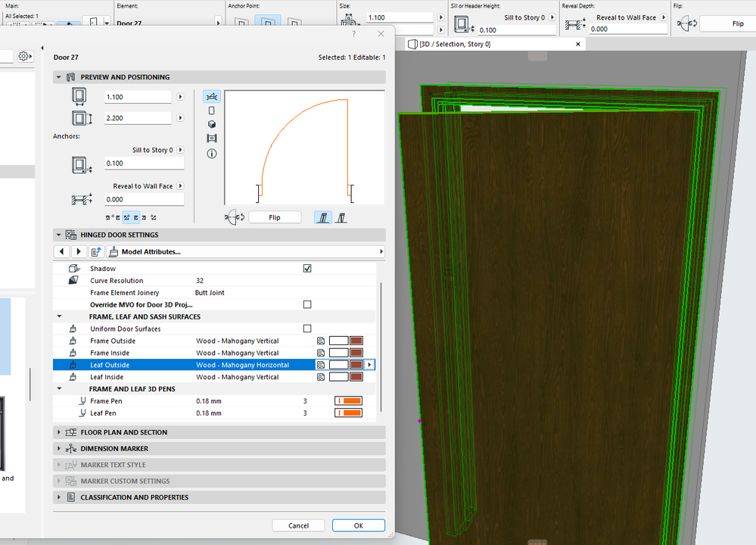Image resolution: width=756 pixels, height=545 pixels.
Task: Expand the Floor Plan and Section panel
Action: [x=124, y=432]
